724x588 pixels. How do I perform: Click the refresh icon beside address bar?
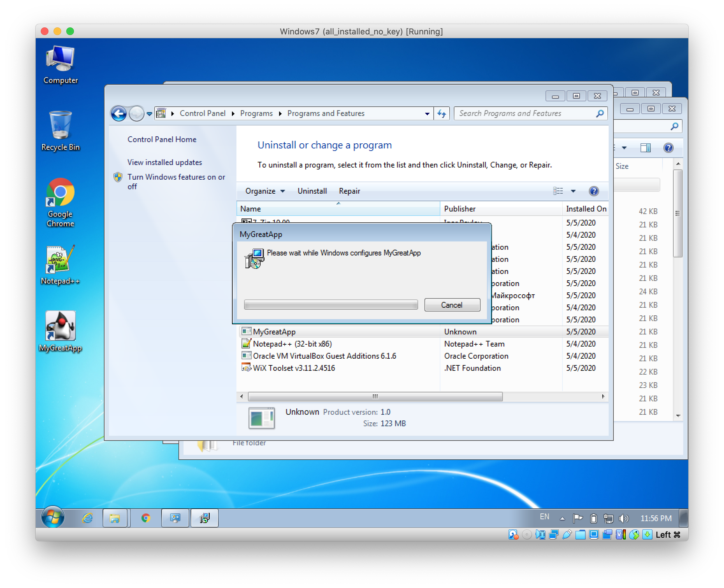pos(441,113)
